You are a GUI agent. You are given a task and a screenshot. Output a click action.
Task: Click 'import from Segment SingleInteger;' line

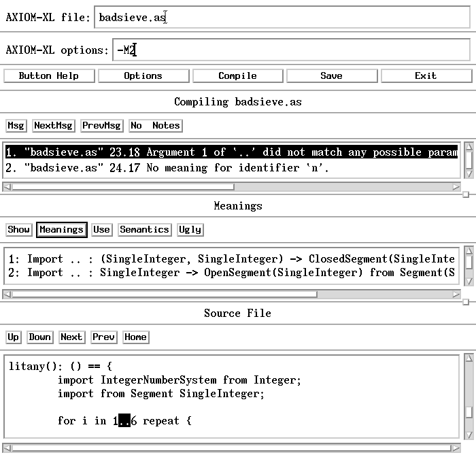(x=161, y=394)
